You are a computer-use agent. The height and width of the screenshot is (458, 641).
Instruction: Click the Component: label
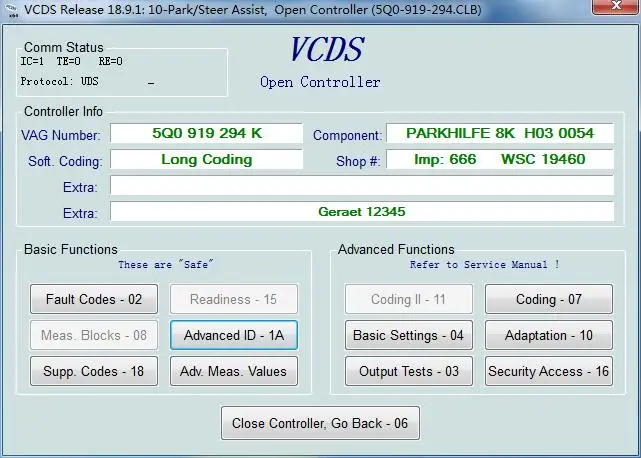347,135
